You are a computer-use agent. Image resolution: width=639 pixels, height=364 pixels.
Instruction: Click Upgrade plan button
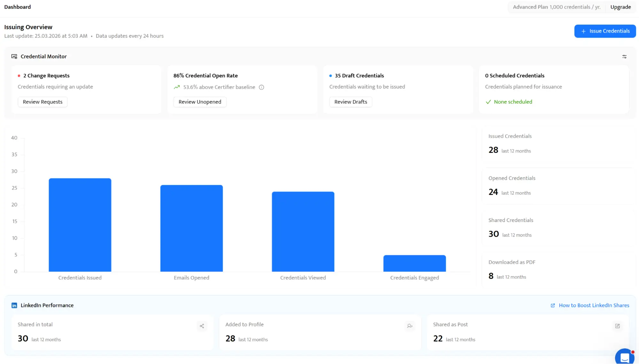pyautogui.click(x=620, y=7)
